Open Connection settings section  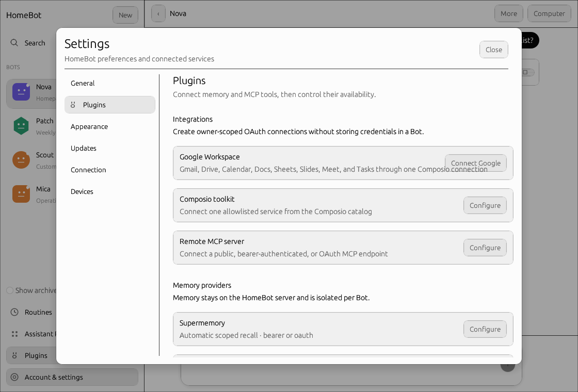click(110, 170)
